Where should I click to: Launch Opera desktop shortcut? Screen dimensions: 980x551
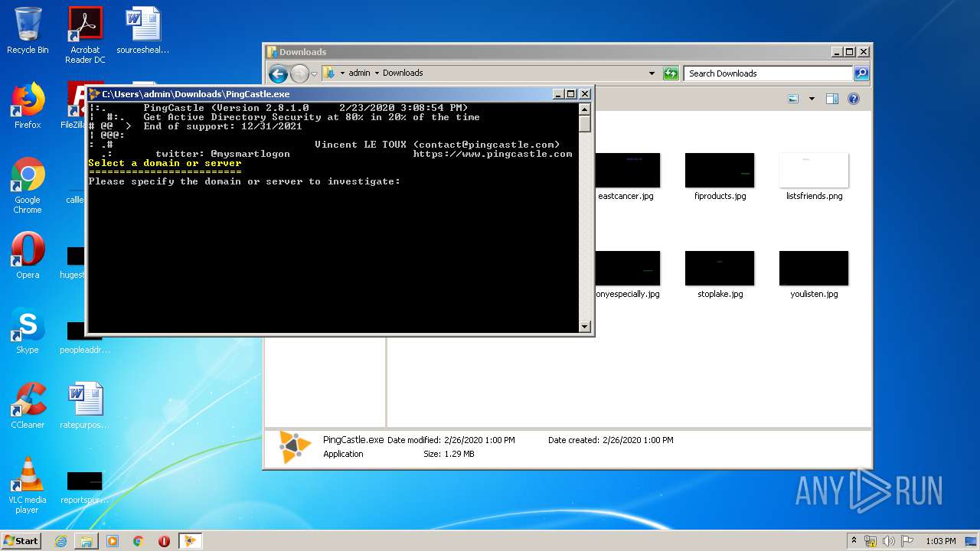[x=28, y=256]
